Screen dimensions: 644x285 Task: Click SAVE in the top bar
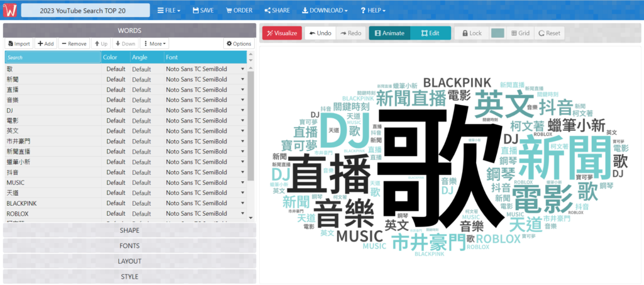203,10
